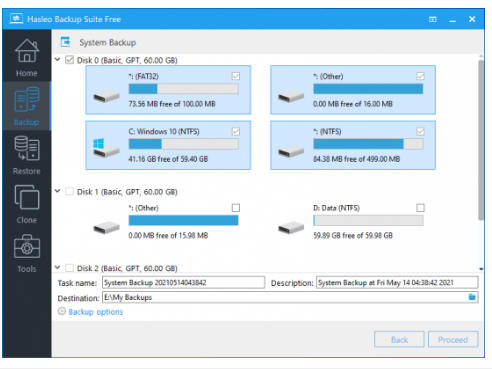Click the text '0.00 MB free of 16.00 MB'
The width and height of the screenshot is (492, 369).
tap(353, 104)
